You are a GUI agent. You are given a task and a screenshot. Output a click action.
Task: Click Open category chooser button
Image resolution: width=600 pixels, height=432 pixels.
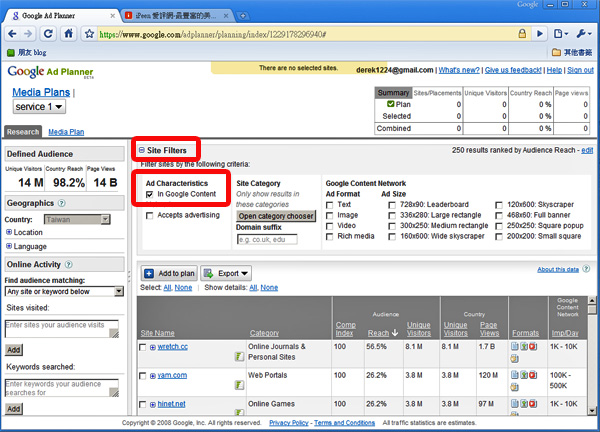click(x=276, y=216)
